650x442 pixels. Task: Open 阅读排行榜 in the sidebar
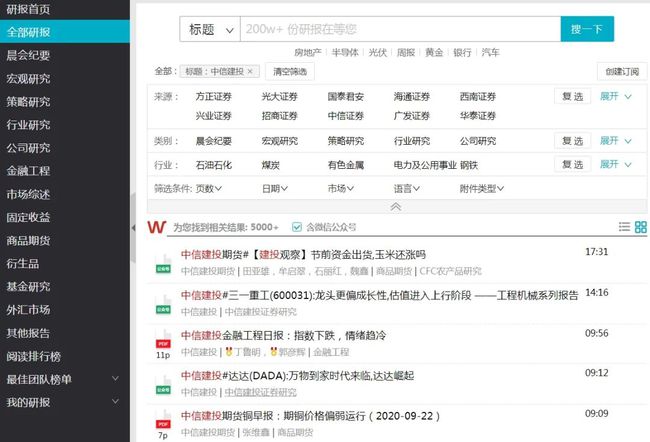tap(34, 356)
